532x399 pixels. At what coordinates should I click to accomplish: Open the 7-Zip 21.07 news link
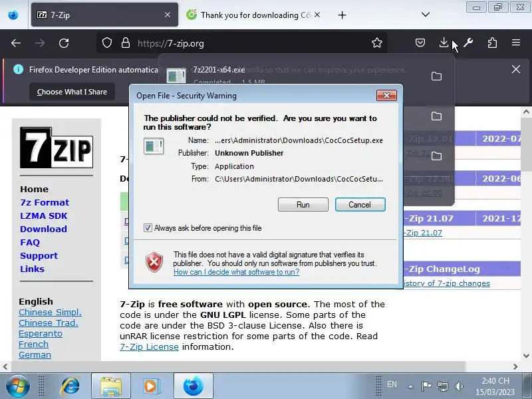424,233
